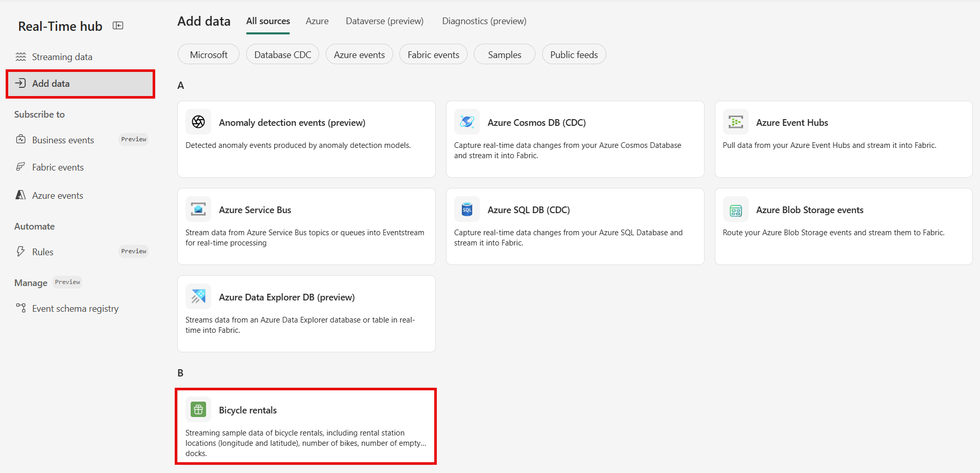
Task: Click the Azure Event Hubs card icon
Action: 736,122
